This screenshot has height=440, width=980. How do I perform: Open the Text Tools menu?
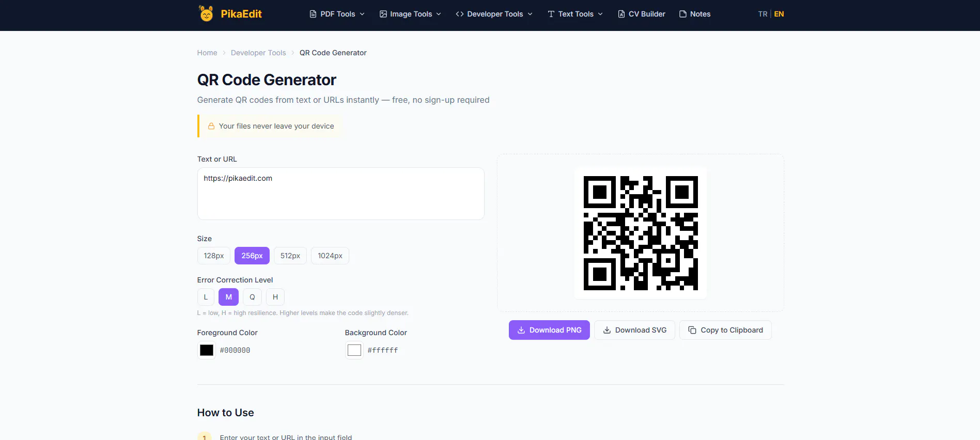click(x=575, y=14)
